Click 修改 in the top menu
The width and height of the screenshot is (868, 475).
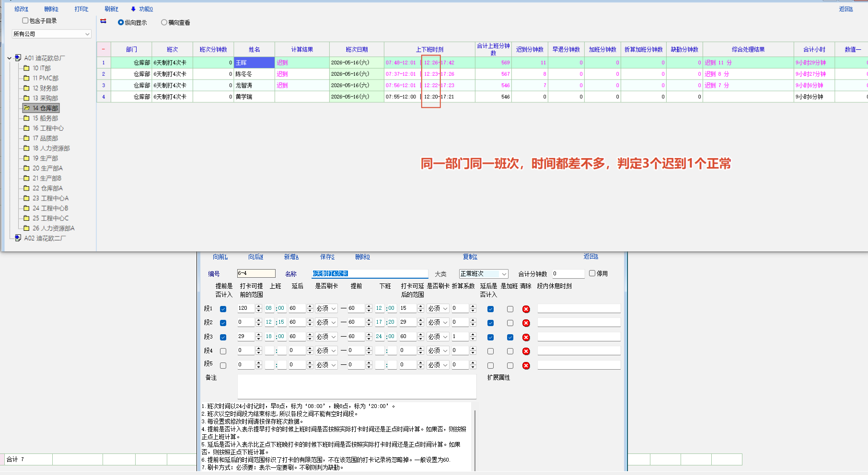[21, 9]
